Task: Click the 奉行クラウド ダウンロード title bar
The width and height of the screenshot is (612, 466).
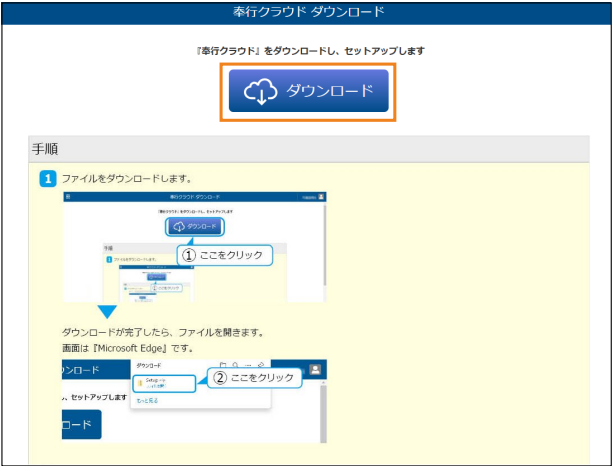Action: [x=306, y=13]
